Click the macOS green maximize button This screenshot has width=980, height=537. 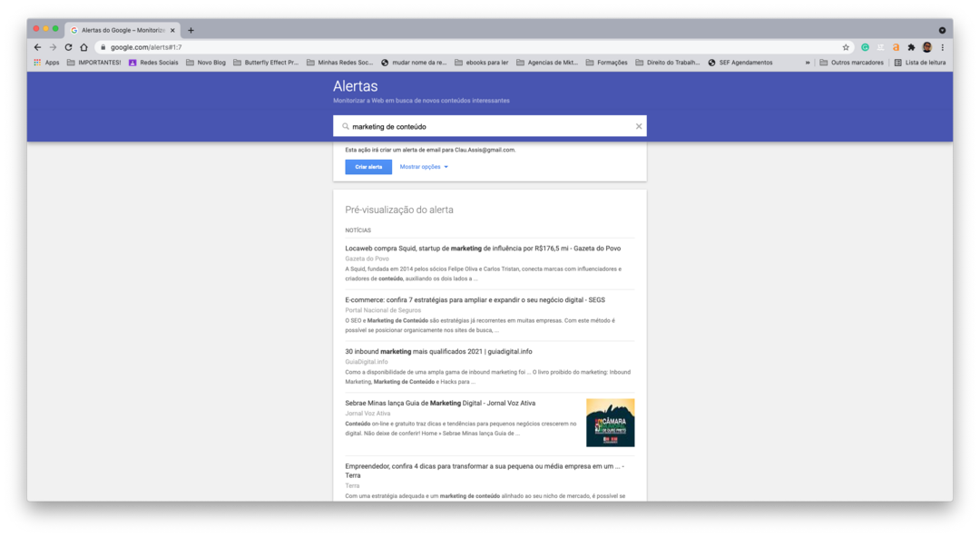pyautogui.click(x=55, y=29)
